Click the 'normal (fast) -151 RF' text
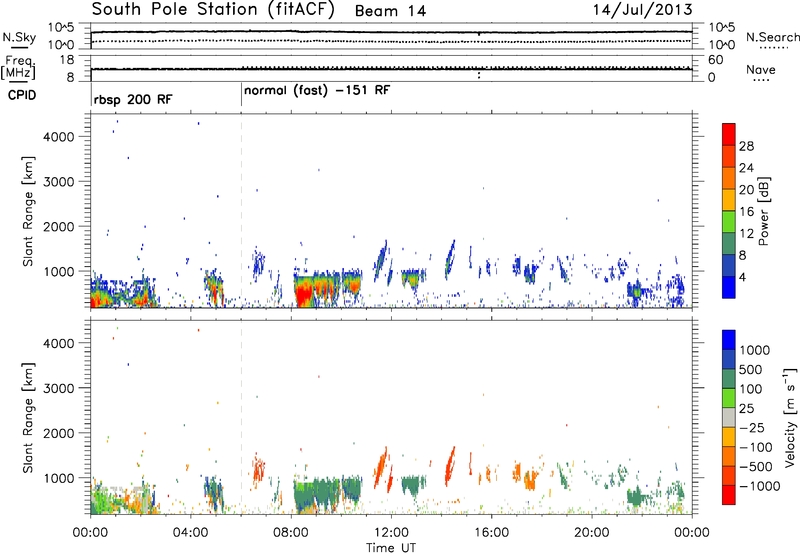This screenshot has height=554, width=800. pyautogui.click(x=317, y=91)
